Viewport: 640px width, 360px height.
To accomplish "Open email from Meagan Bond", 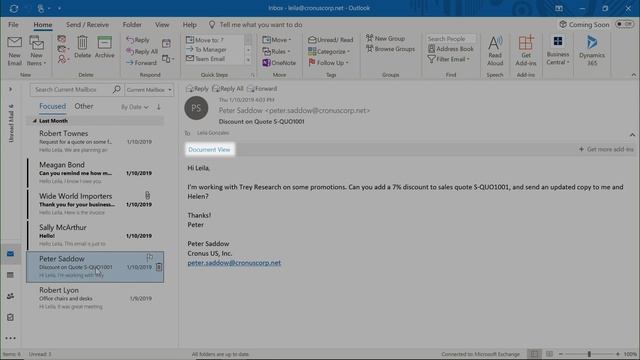I will tap(96, 173).
